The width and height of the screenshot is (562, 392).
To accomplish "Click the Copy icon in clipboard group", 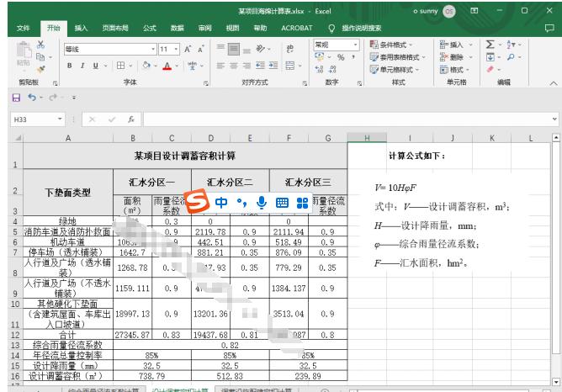I will (x=40, y=57).
